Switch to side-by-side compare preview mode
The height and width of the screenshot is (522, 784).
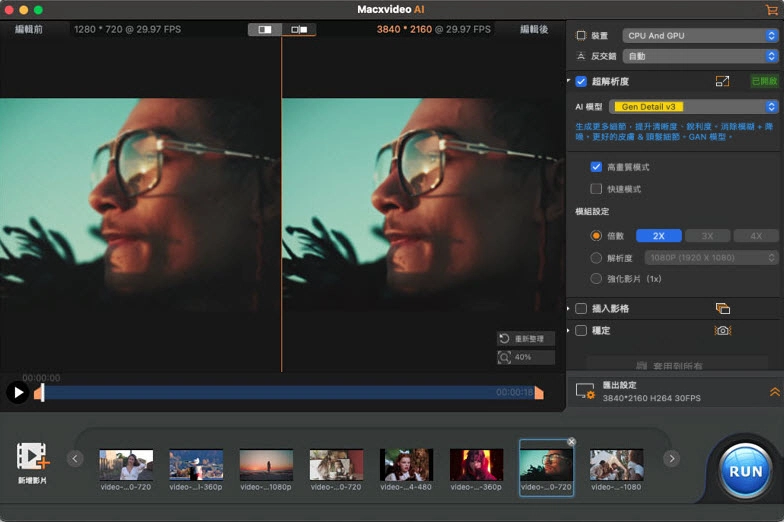pos(298,30)
